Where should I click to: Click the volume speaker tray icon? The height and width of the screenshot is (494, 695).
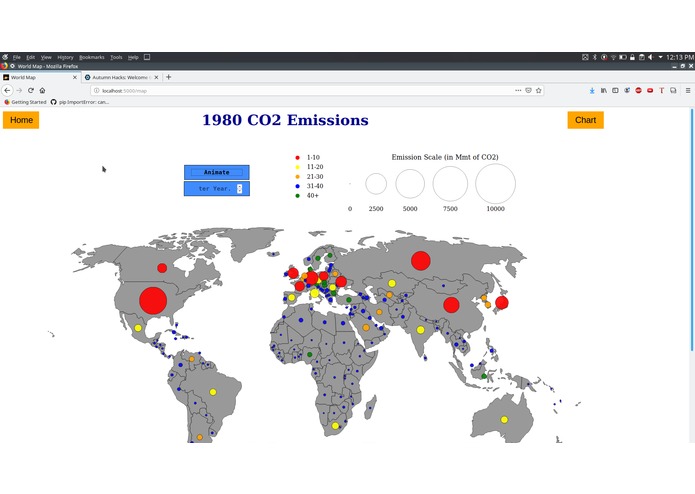(x=651, y=57)
